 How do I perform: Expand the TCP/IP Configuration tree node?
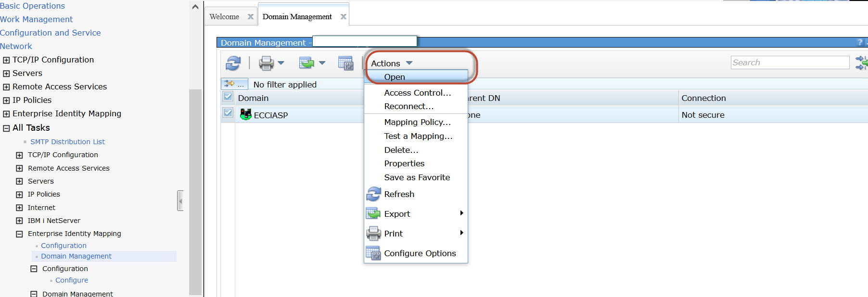[x=6, y=60]
